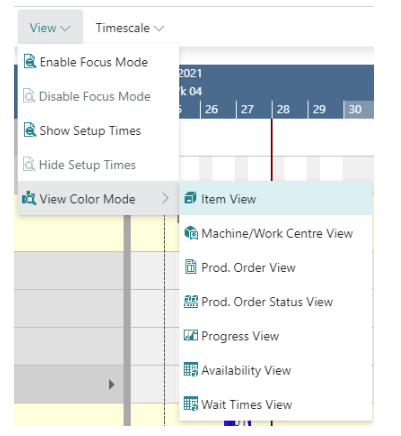
Task: Open the View dropdown menu
Action: (x=50, y=27)
